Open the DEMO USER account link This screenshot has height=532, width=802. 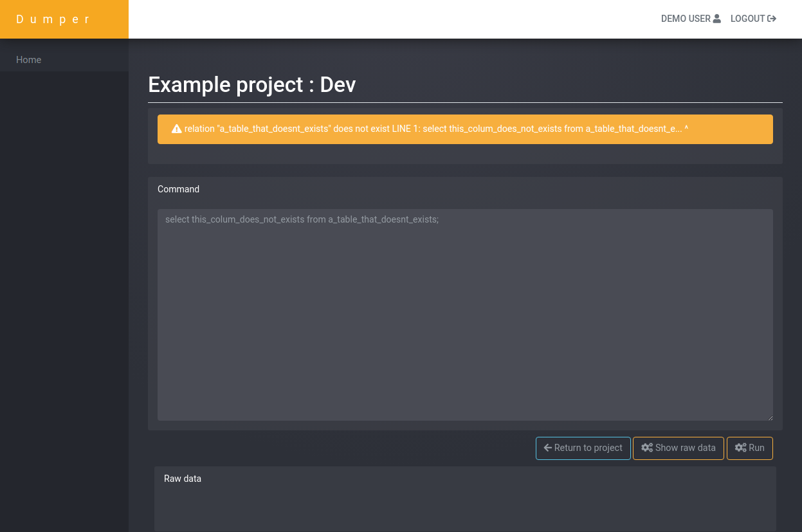pos(691,19)
